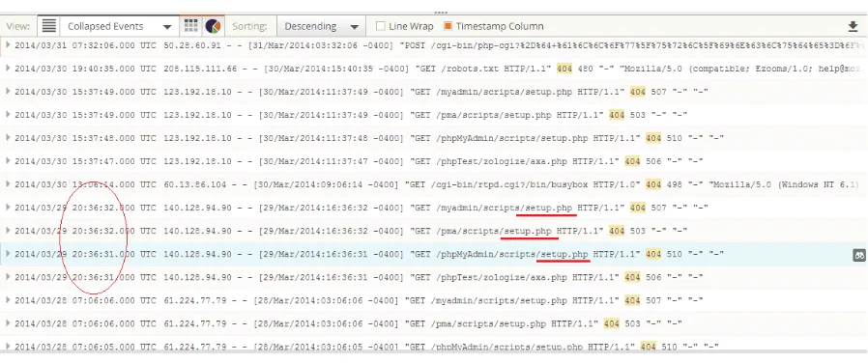The image size is (868, 363).
Task: Open the Descending sorting dropdown
Action: pos(321,26)
